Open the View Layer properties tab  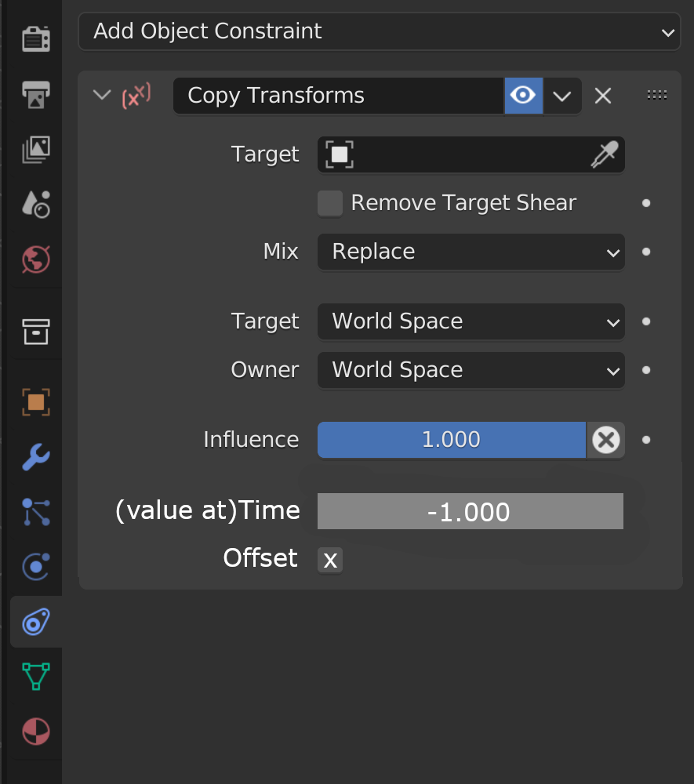36,149
